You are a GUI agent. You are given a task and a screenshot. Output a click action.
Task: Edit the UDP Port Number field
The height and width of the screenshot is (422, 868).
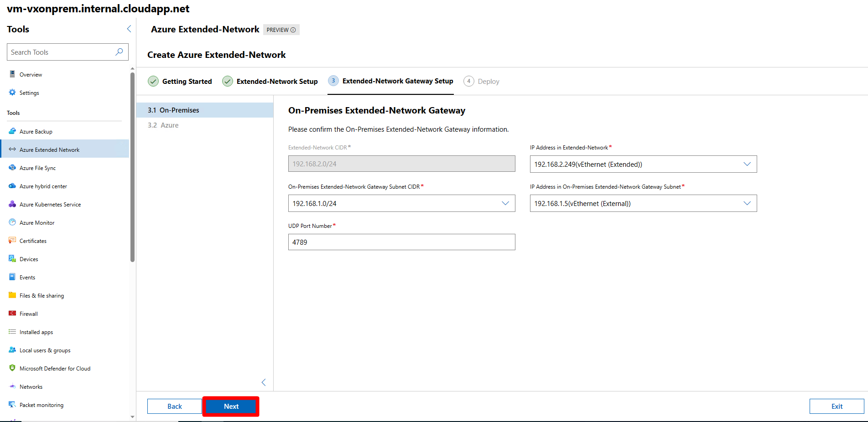[401, 242]
